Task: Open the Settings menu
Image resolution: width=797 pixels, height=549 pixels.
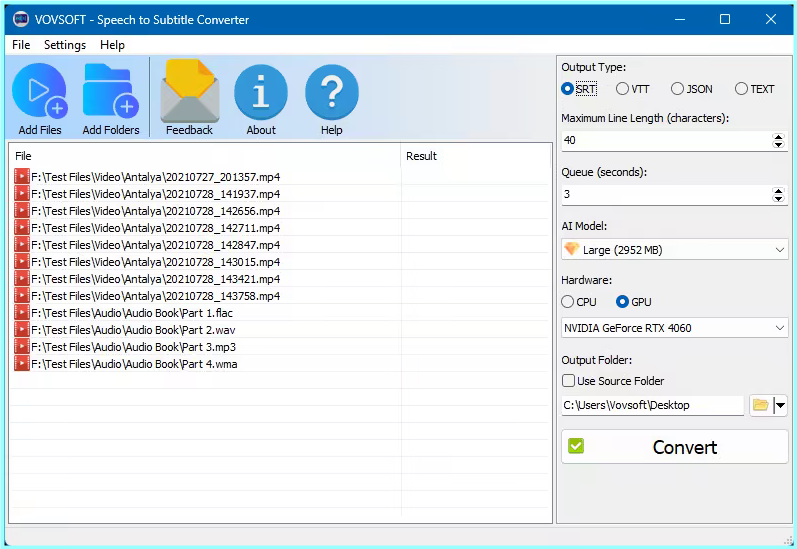Action: click(65, 45)
